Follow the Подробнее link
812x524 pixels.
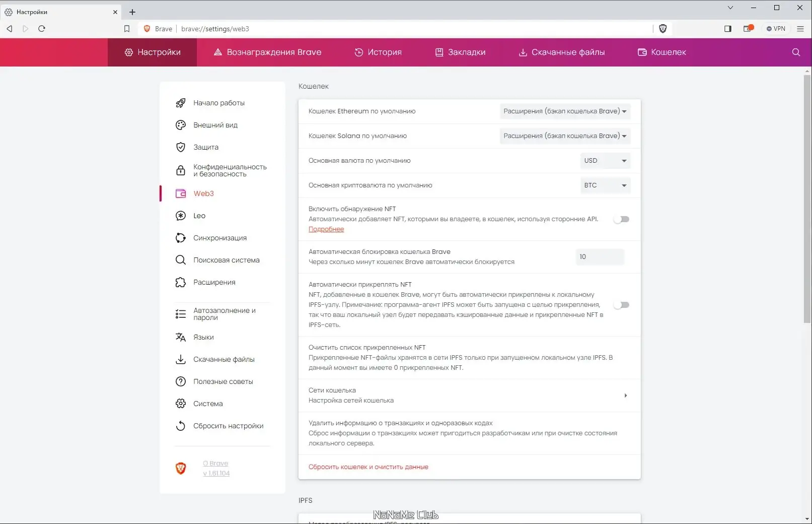coord(326,229)
